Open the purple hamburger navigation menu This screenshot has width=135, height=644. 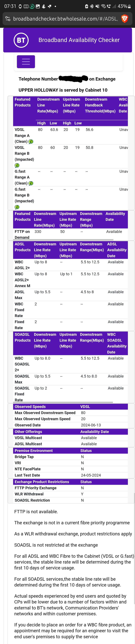click(x=26, y=61)
